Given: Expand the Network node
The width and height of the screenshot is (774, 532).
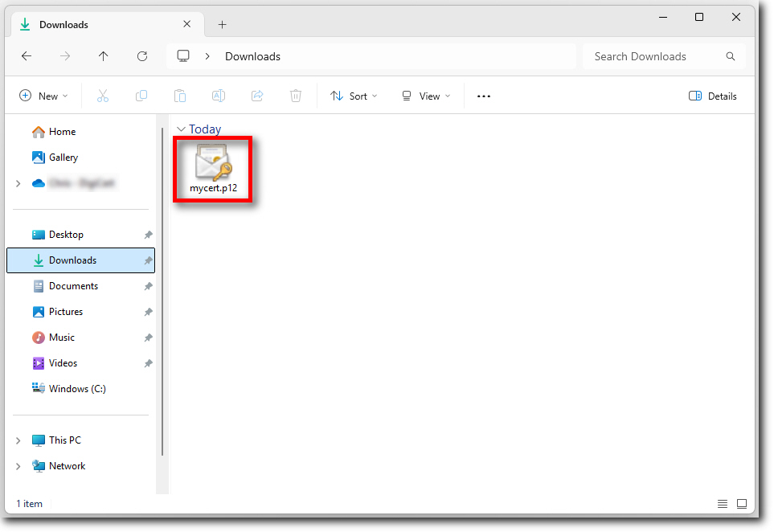Looking at the screenshot, I should pos(18,466).
